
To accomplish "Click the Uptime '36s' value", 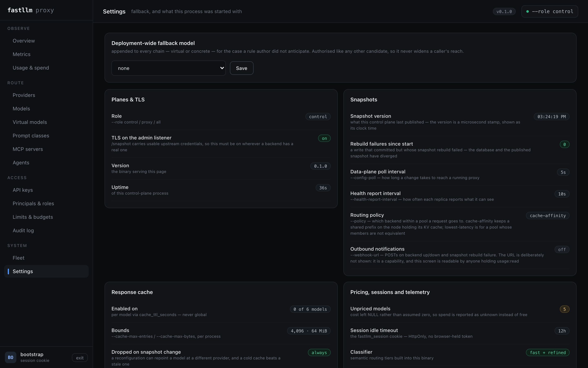I will coord(323,188).
